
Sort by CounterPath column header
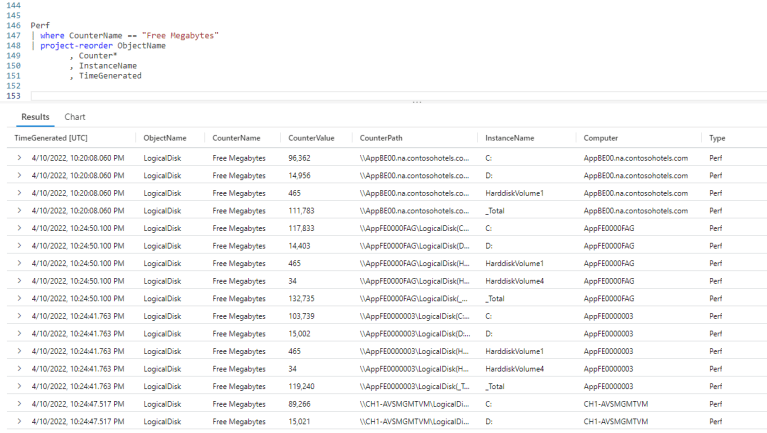pos(381,138)
